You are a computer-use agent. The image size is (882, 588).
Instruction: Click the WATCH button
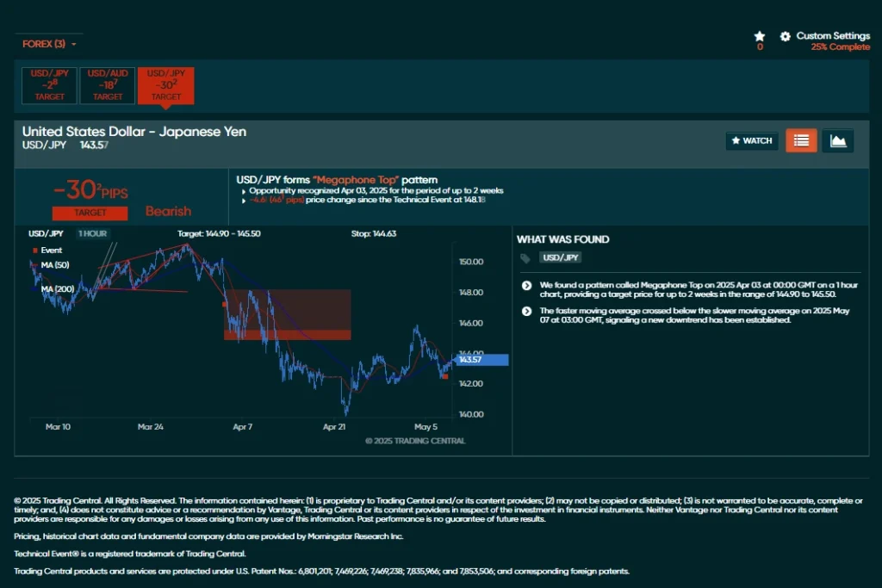[x=752, y=140]
